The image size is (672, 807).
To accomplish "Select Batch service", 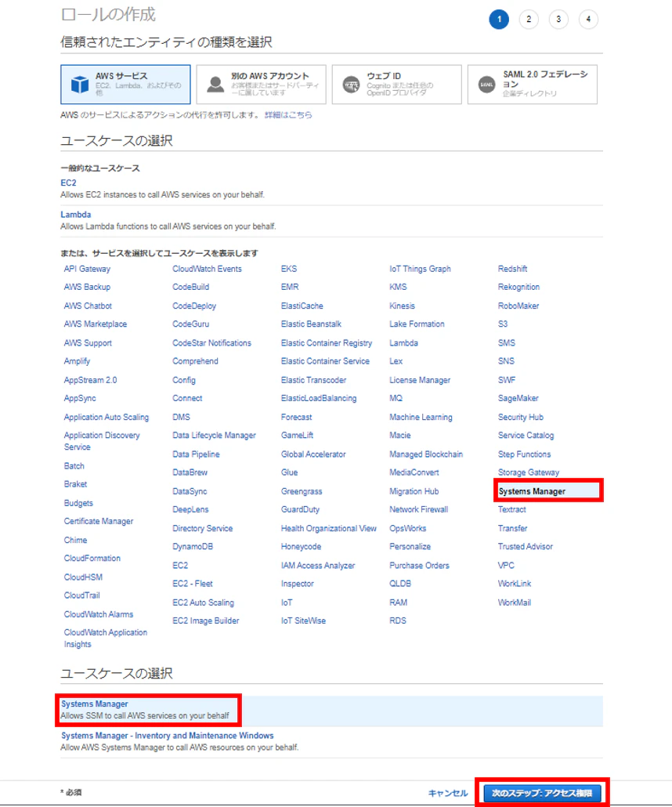I will [x=74, y=465].
